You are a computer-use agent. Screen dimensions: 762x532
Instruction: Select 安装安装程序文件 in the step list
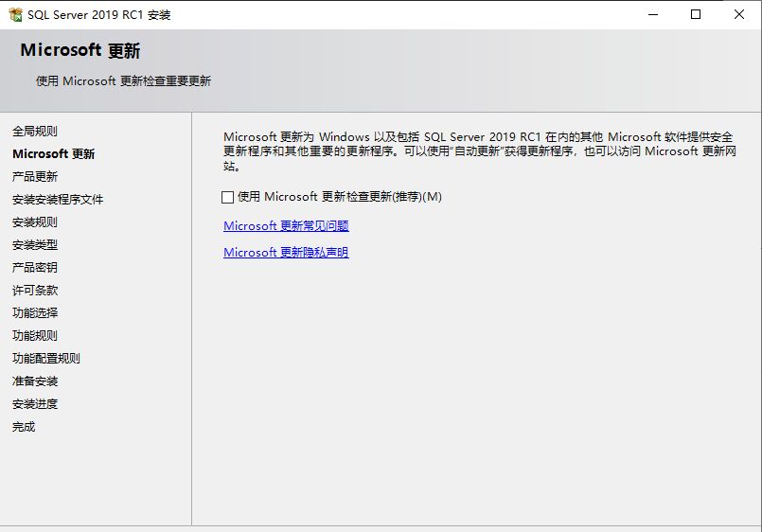click(58, 200)
